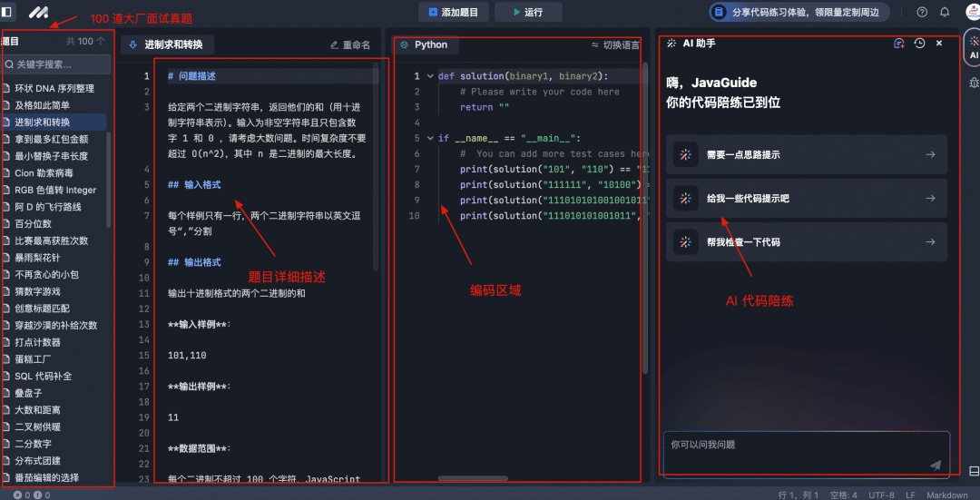
Task: Toggle the bottom panel layout icon
Action: (973, 471)
